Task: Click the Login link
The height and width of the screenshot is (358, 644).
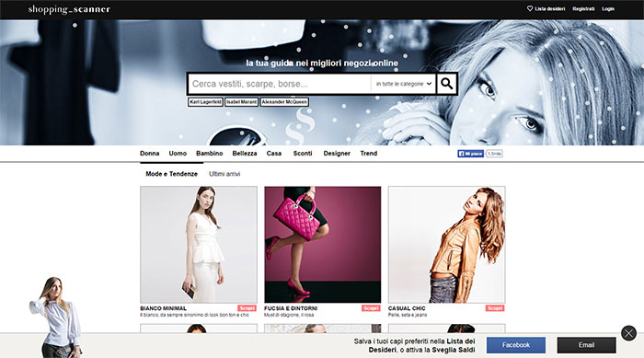Action: point(608,8)
